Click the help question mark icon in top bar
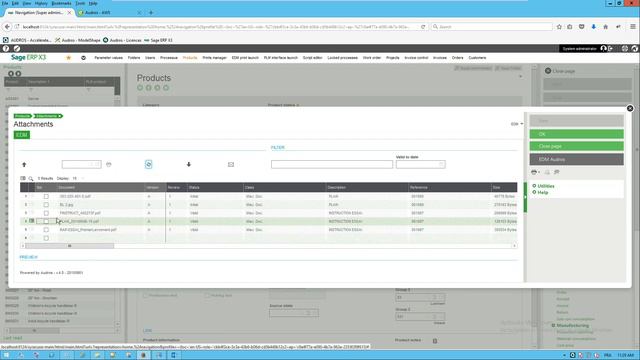 (6, 48)
